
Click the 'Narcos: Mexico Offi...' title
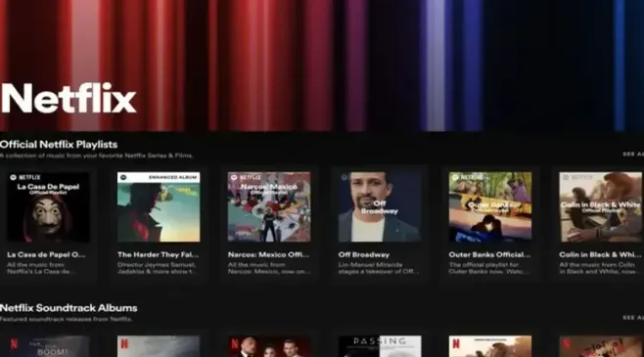[268, 255]
